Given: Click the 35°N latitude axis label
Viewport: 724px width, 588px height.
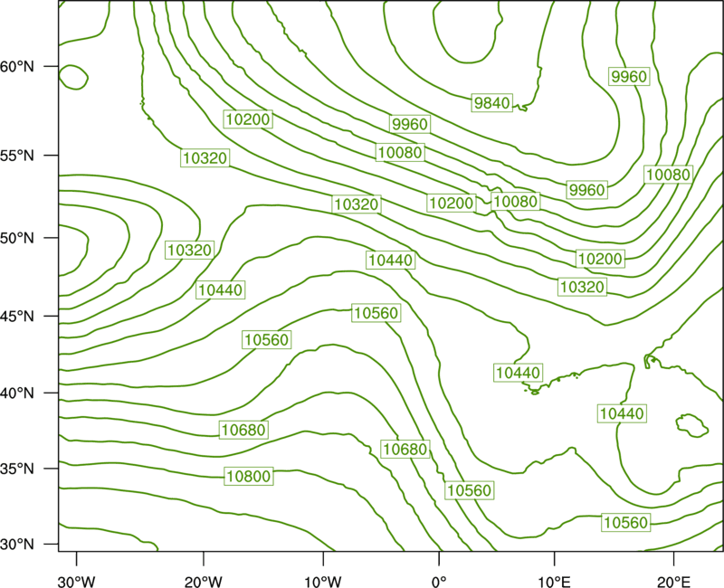Looking at the screenshot, I should [17, 469].
